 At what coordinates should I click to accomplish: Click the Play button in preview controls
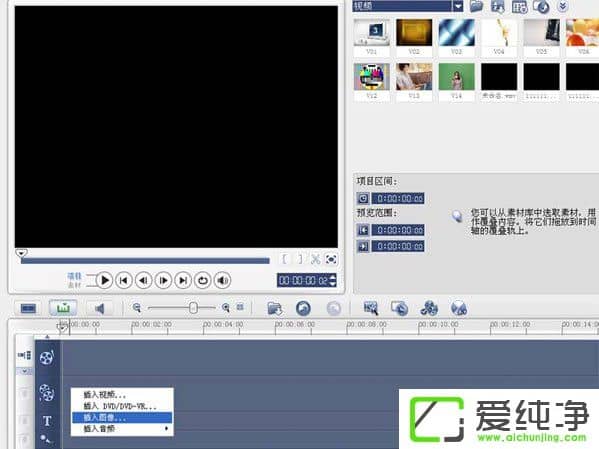tap(104, 280)
